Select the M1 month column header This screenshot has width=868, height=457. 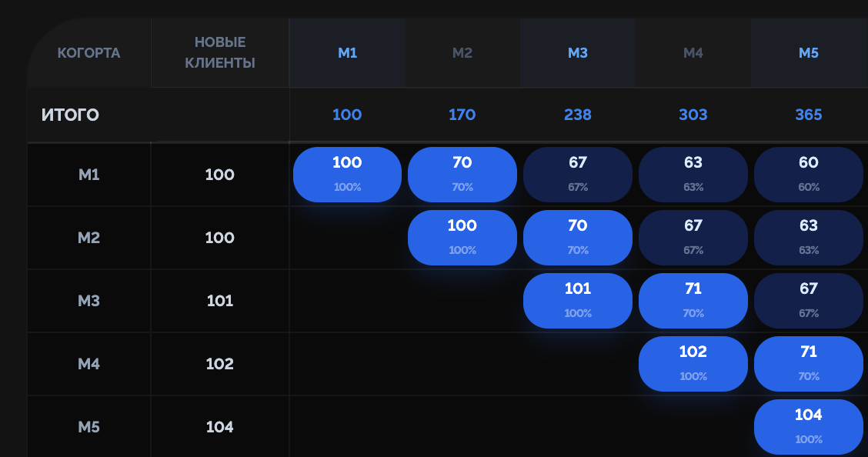(x=347, y=53)
